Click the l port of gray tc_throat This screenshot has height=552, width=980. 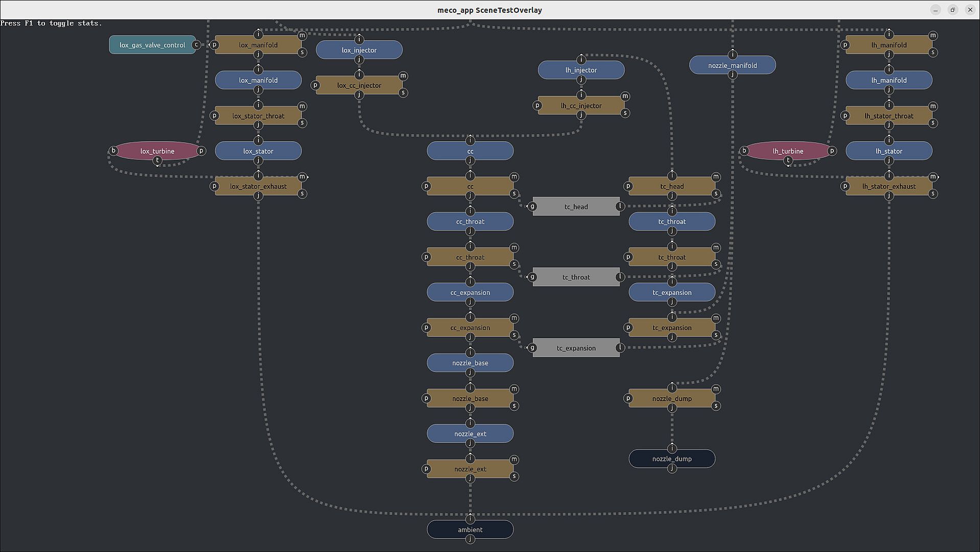[x=620, y=277]
